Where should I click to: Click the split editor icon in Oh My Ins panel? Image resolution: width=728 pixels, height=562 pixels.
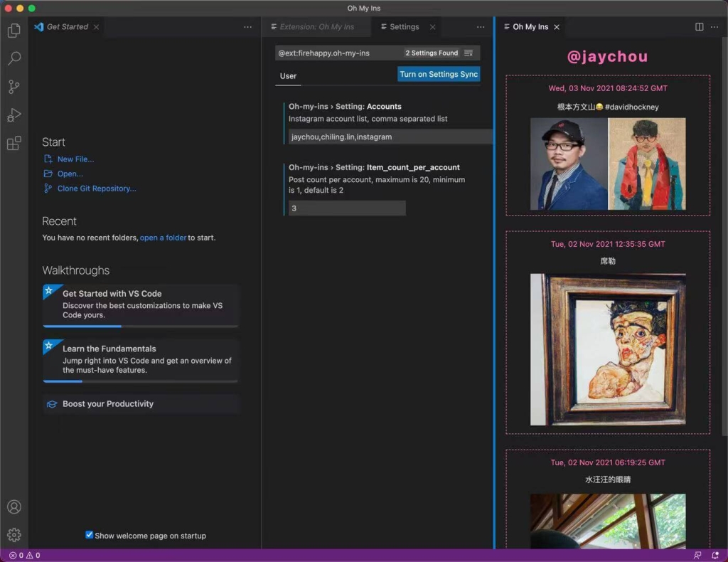click(x=697, y=26)
